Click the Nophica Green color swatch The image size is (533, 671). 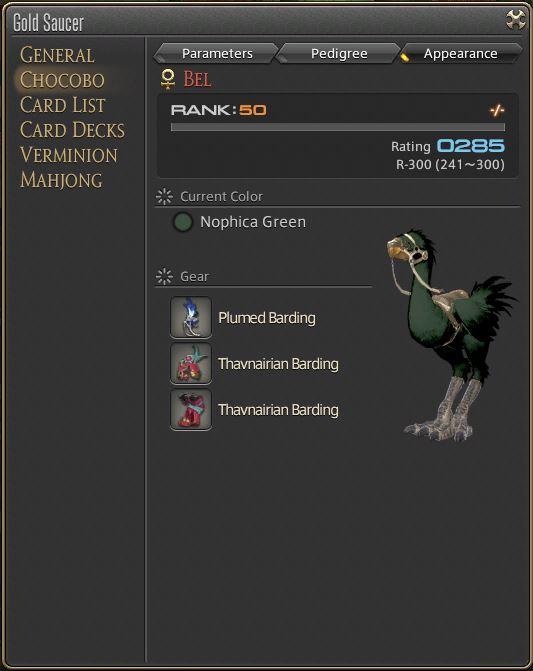183,222
